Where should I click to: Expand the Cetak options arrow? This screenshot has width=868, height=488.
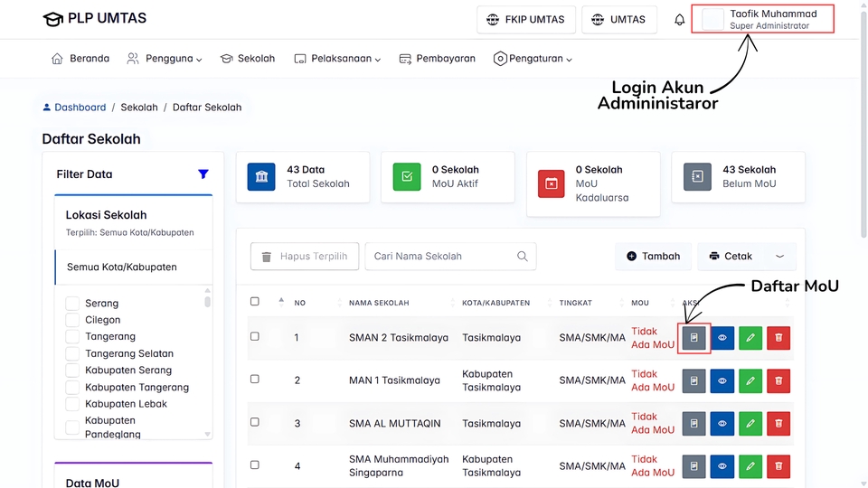[779, 257]
